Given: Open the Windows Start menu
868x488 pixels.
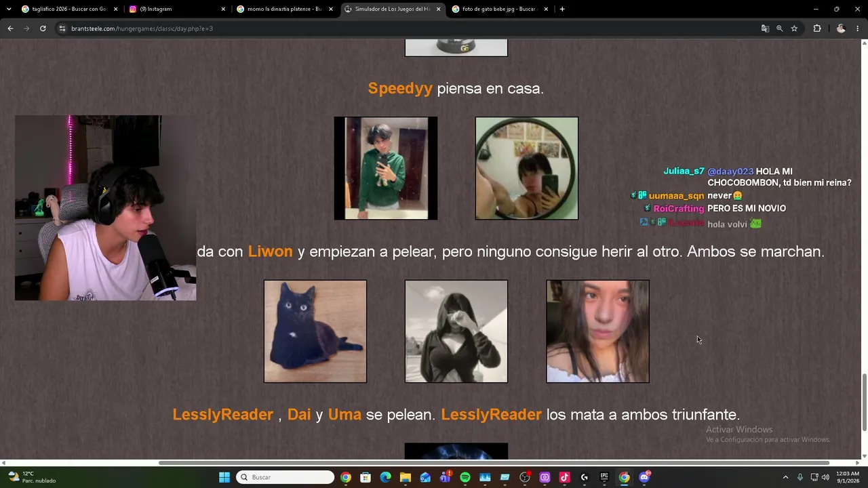Looking at the screenshot, I should [224, 477].
